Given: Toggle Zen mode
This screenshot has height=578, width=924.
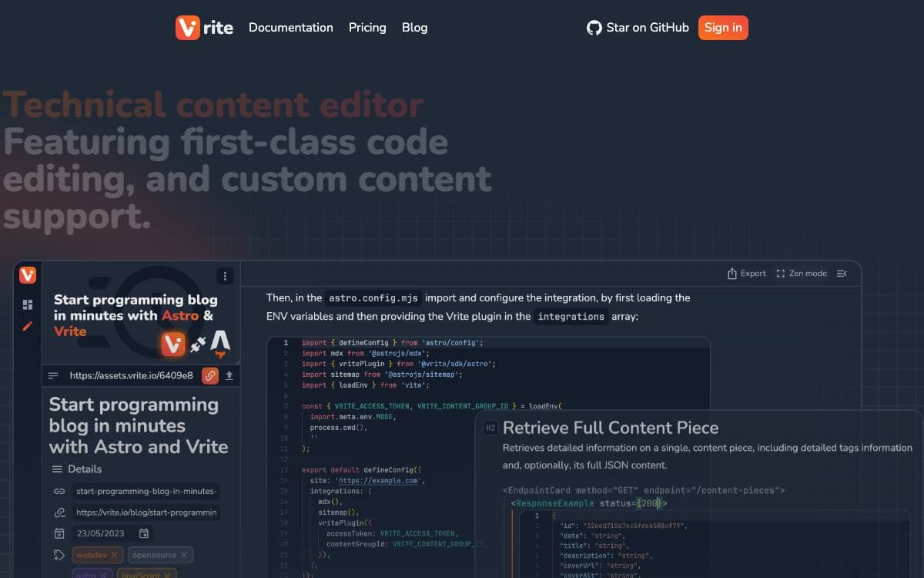Looking at the screenshot, I should coord(802,274).
